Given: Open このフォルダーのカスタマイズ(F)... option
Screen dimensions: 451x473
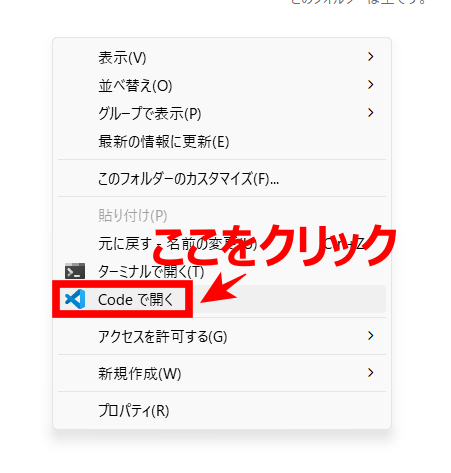Looking at the screenshot, I should point(188,179).
